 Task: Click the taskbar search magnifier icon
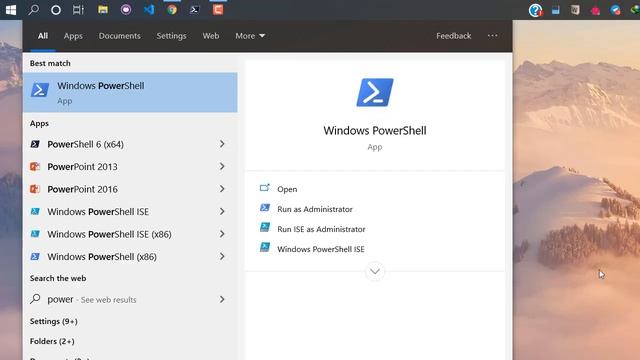point(34,9)
